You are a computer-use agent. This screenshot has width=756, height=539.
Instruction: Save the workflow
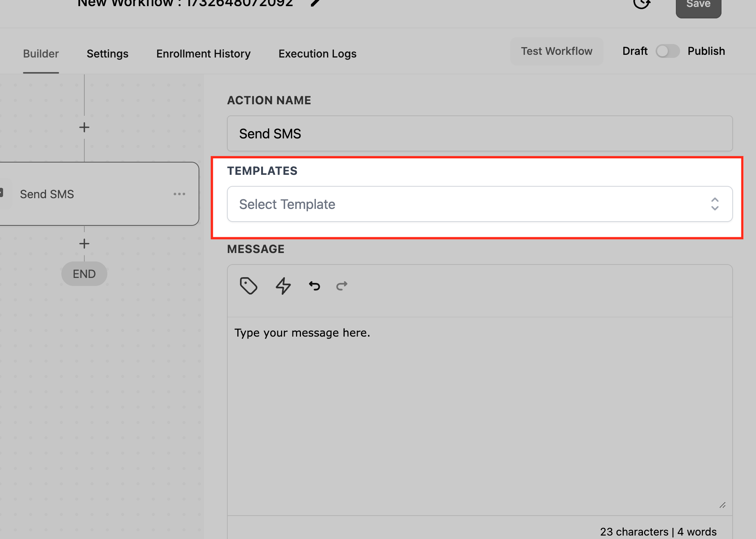[698, 5]
